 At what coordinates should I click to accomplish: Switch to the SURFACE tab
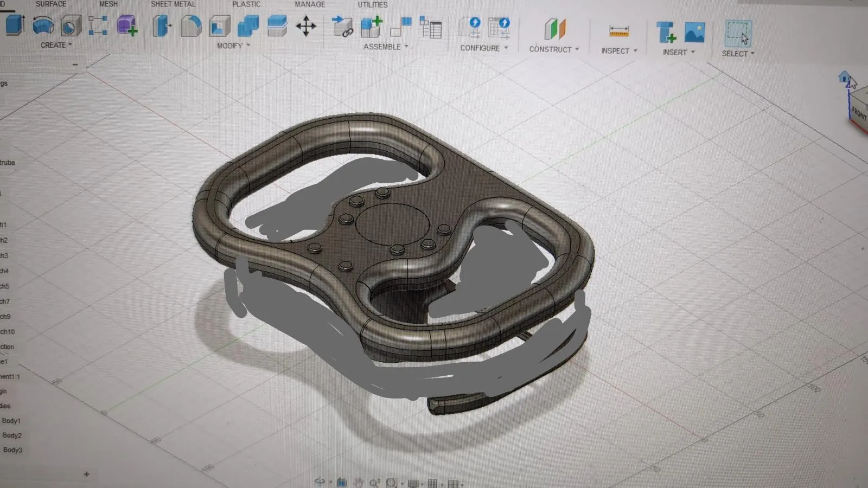pyautogui.click(x=51, y=4)
